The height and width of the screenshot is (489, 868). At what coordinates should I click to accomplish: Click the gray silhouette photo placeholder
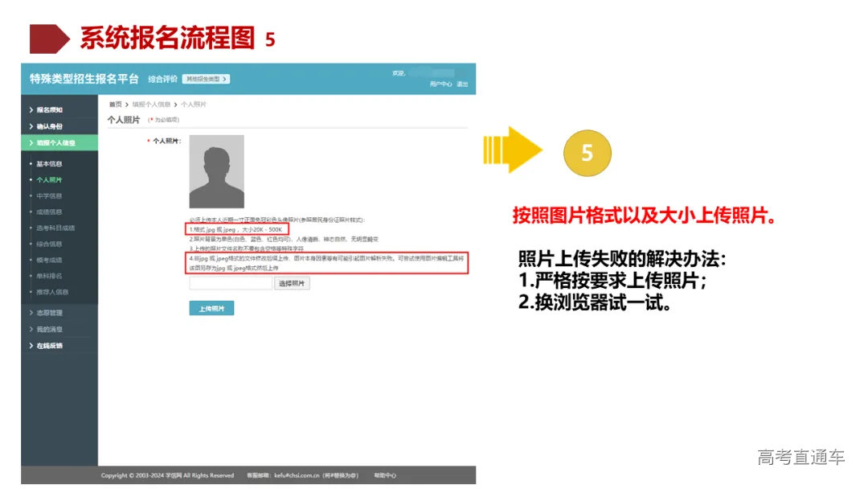click(x=216, y=171)
